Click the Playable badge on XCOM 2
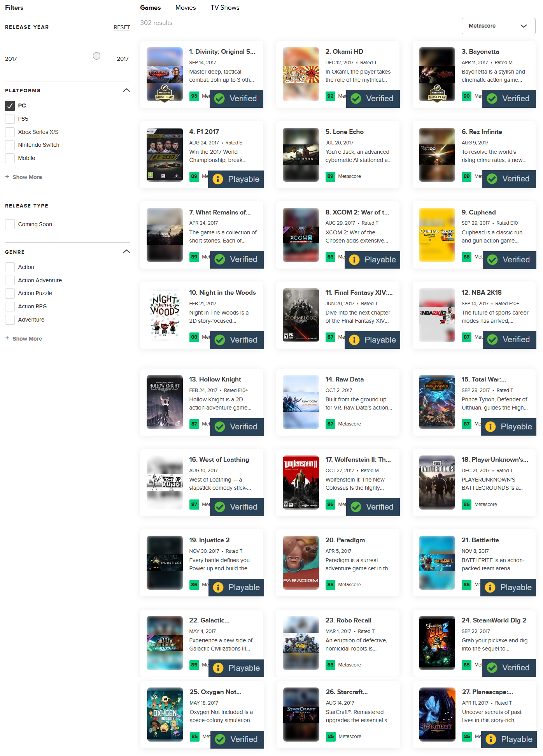 (372, 260)
